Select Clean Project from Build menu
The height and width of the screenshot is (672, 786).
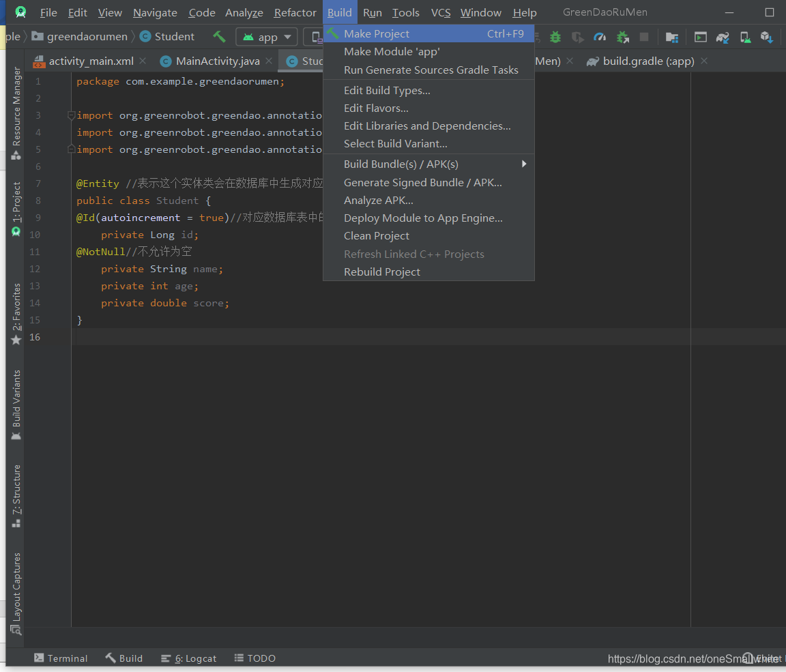tap(428, 235)
